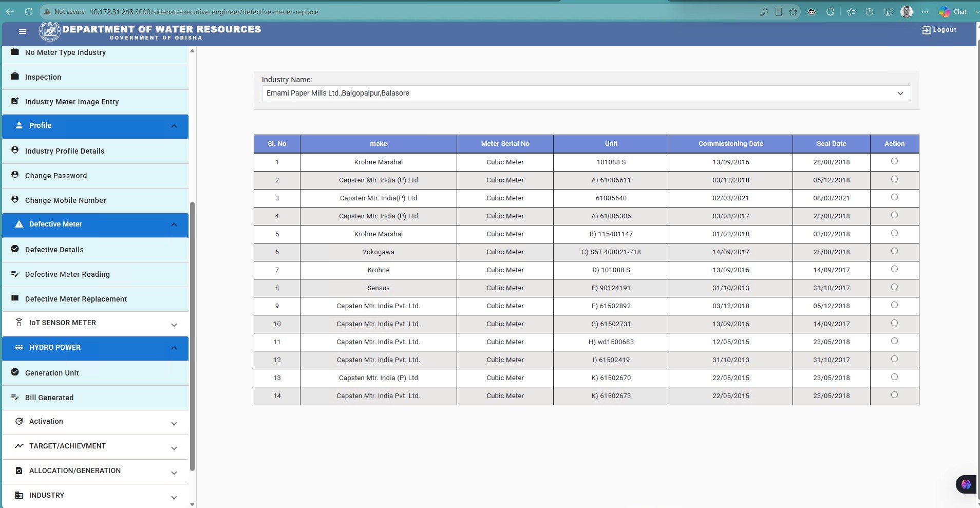The image size is (980, 508).
Task: Select the radio button for meter A) 61005306
Action: pyautogui.click(x=894, y=215)
